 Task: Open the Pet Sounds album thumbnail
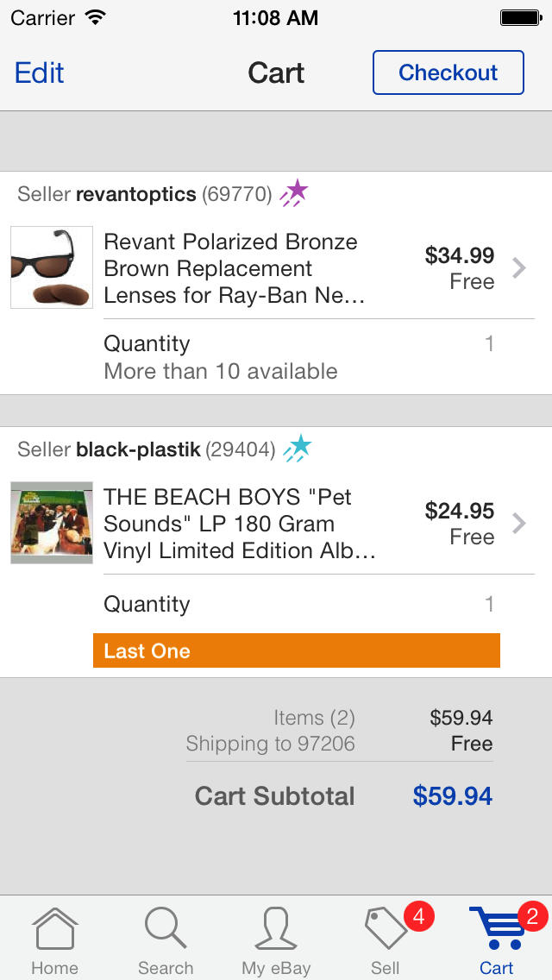[52, 523]
